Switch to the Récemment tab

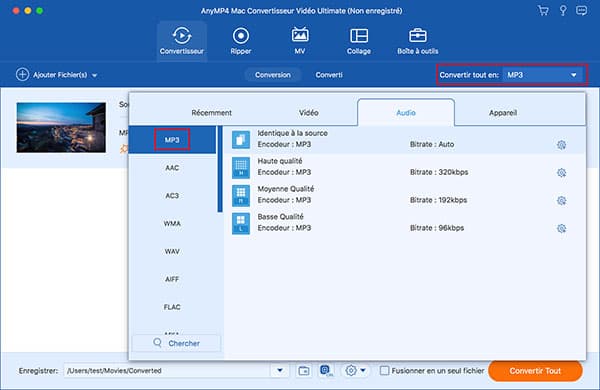click(x=211, y=113)
